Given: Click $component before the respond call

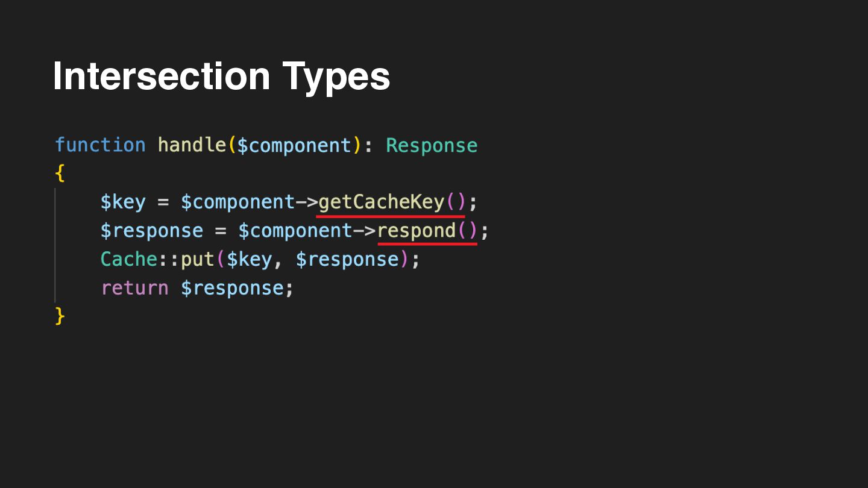Looking at the screenshot, I should [295, 231].
